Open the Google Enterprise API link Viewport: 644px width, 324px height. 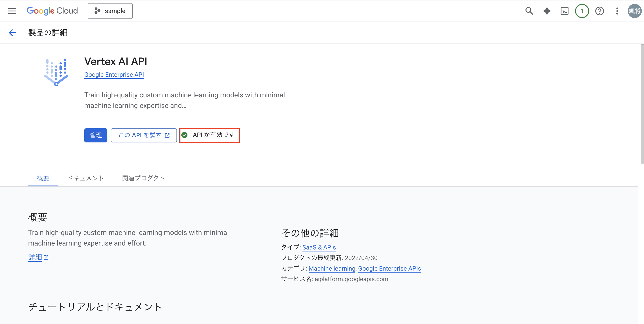114,75
